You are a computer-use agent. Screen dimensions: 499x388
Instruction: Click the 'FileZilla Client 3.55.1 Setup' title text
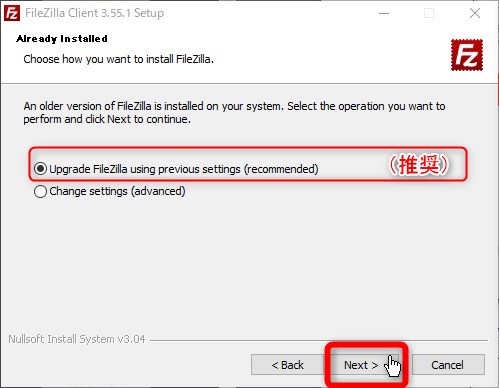click(94, 13)
